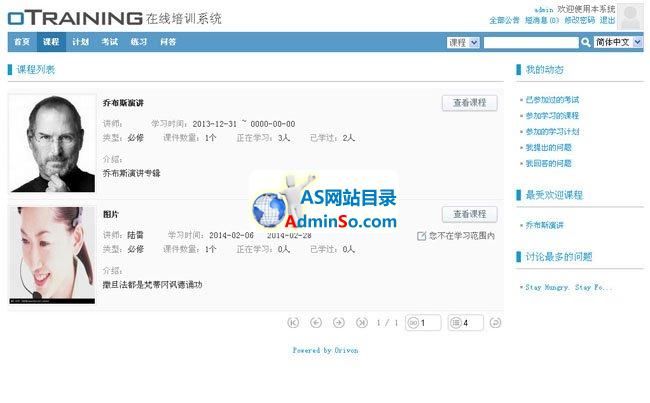Go to the next page arrow
The image size is (650, 403).
[x=339, y=323]
